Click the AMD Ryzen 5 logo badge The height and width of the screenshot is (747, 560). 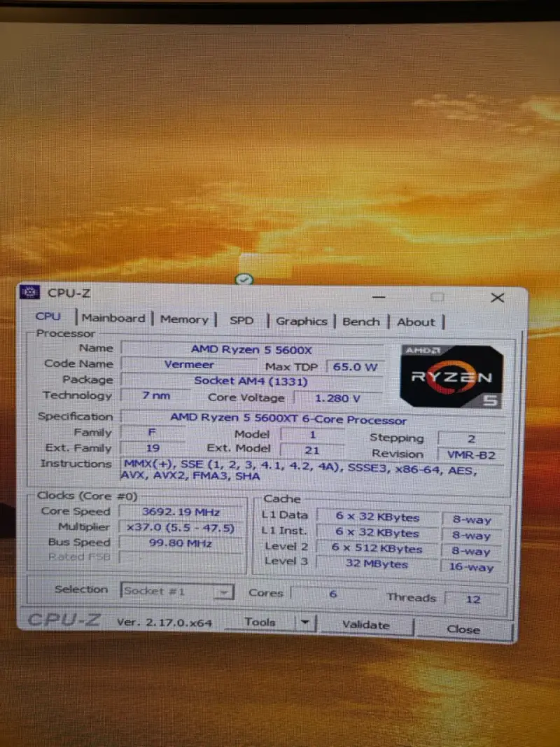pyautogui.click(x=451, y=376)
